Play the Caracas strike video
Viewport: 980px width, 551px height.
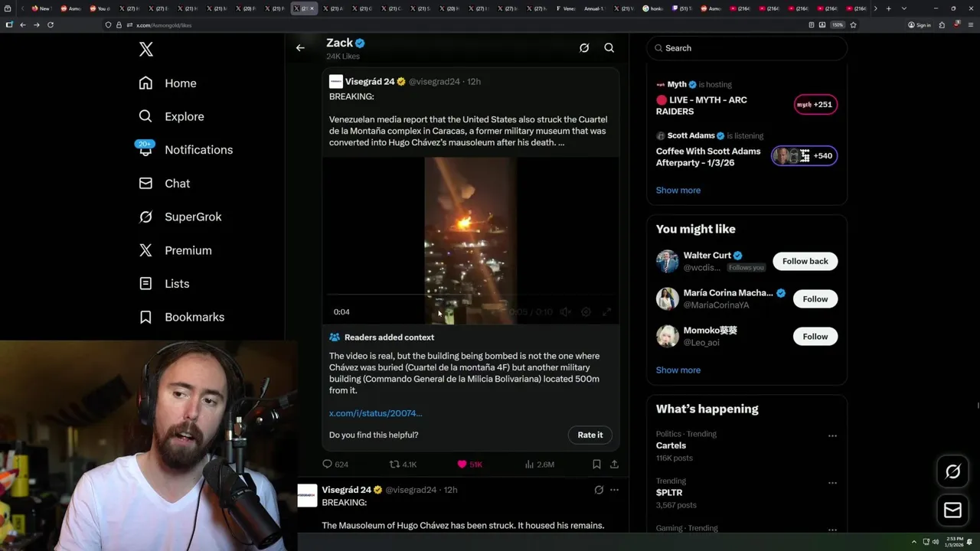pos(470,240)
